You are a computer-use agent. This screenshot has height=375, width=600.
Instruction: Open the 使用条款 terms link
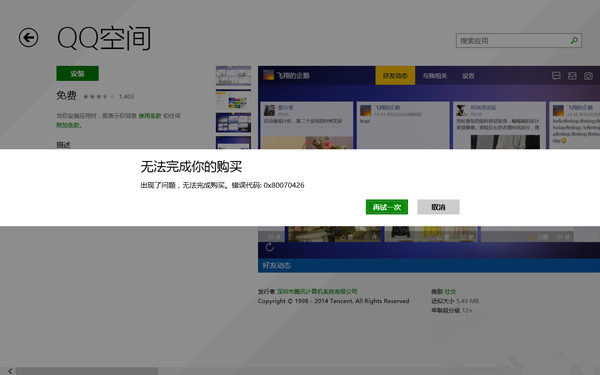click(150, 116)
